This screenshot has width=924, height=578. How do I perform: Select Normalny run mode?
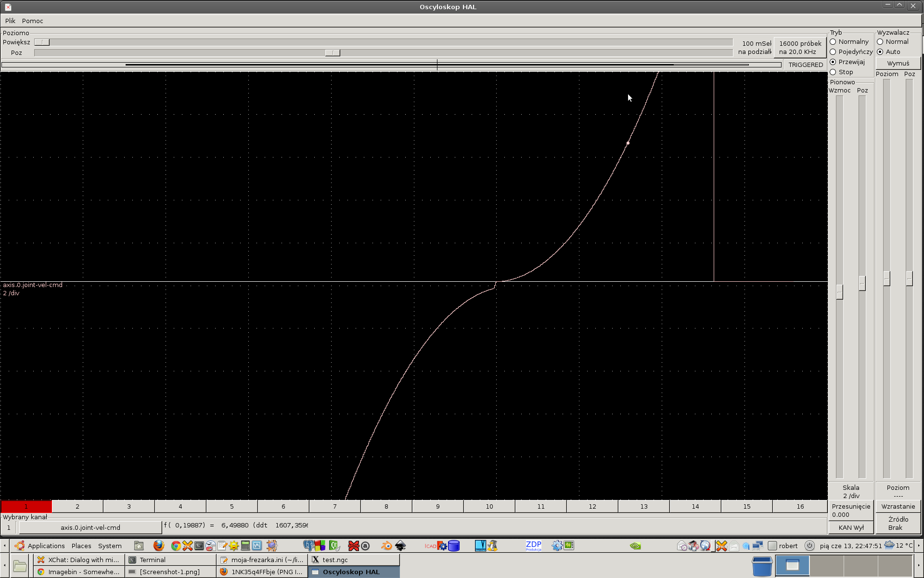click(x=849, y=42)
